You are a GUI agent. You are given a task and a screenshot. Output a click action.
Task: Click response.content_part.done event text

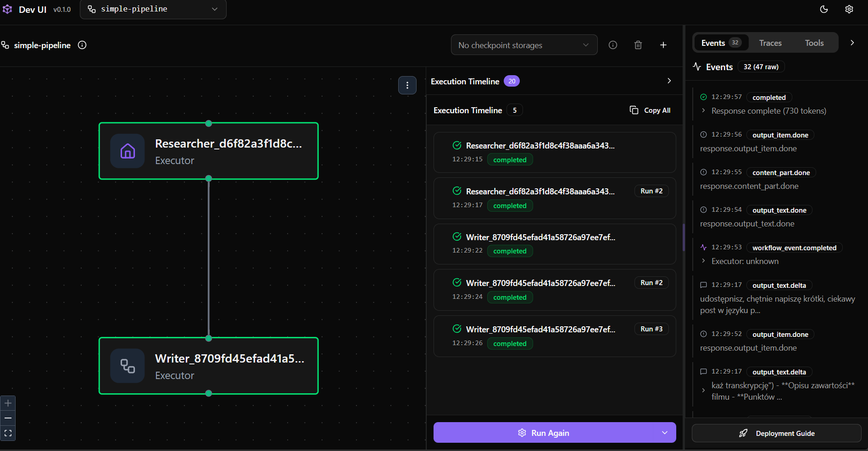749,186
